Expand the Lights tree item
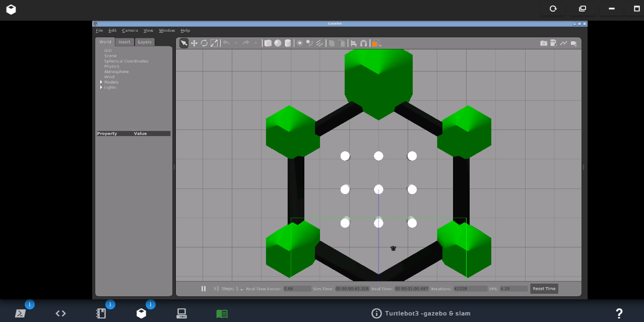 pos(101,87)
